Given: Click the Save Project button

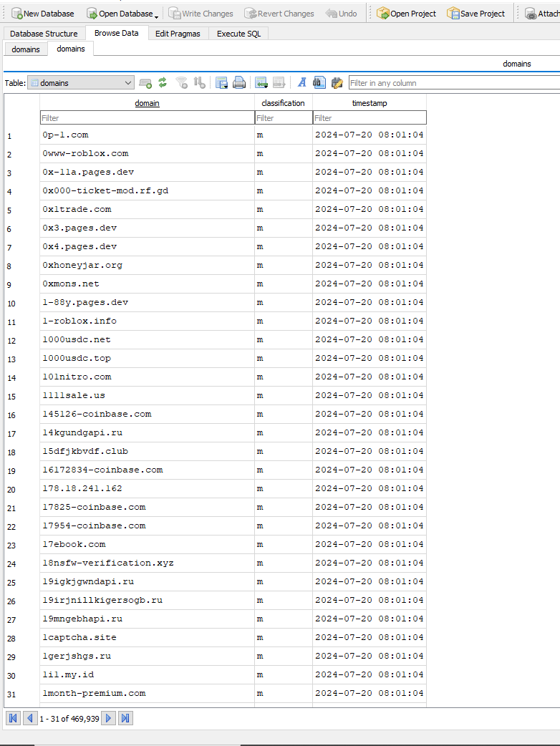Looking at the screenshot, I should pyautogui.click(x=475, y=14).
